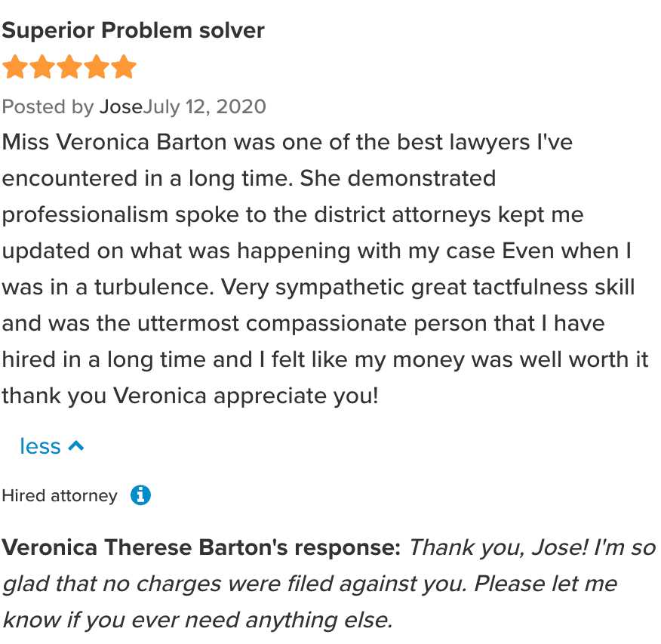The image size is (661, 644).
Task: Click the "less" link
Action: pyautogui.click(x=40, y=446)
